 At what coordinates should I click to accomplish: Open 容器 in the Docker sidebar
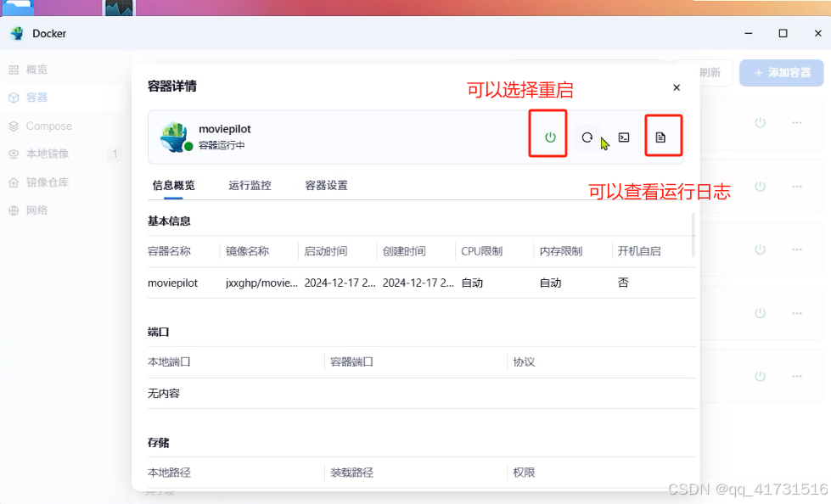coord(36,98)
